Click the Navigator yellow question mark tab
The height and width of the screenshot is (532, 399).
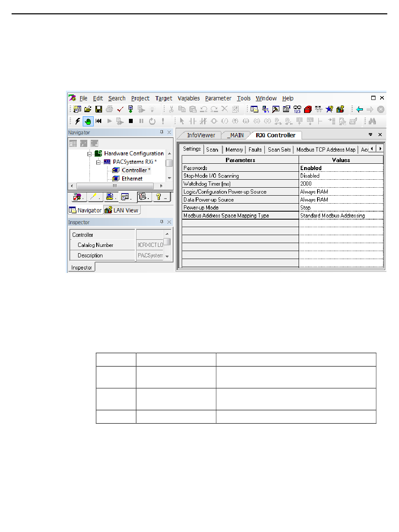pyautogui.click(x=162, y=197)
